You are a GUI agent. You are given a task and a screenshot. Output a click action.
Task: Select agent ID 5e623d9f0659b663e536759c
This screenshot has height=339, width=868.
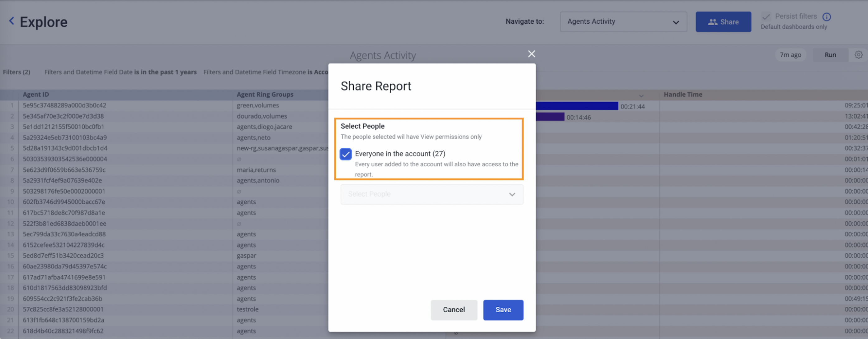64,170
